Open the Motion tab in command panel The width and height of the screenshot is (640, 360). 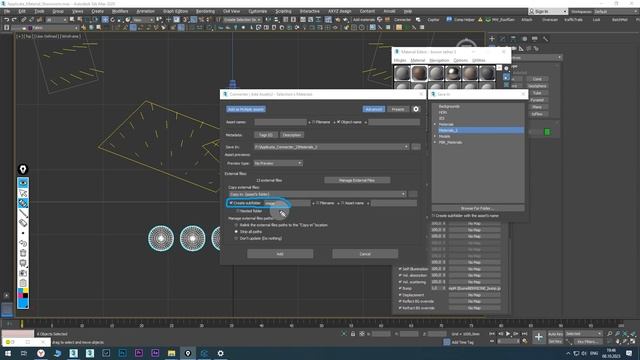pyautogui.click(x=524, y=39)
